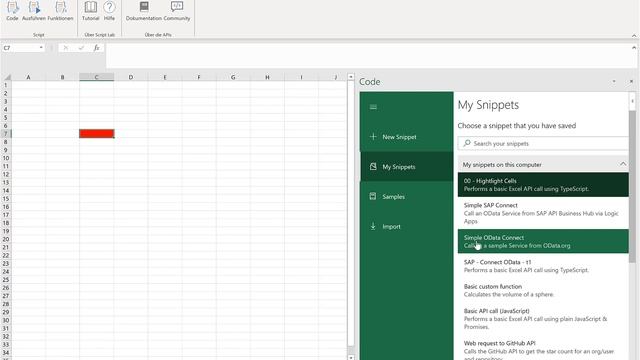Click the Hilfe question mark icon
Screen dimensions: 640x360
pyautogui.click(x=109, y=7)
